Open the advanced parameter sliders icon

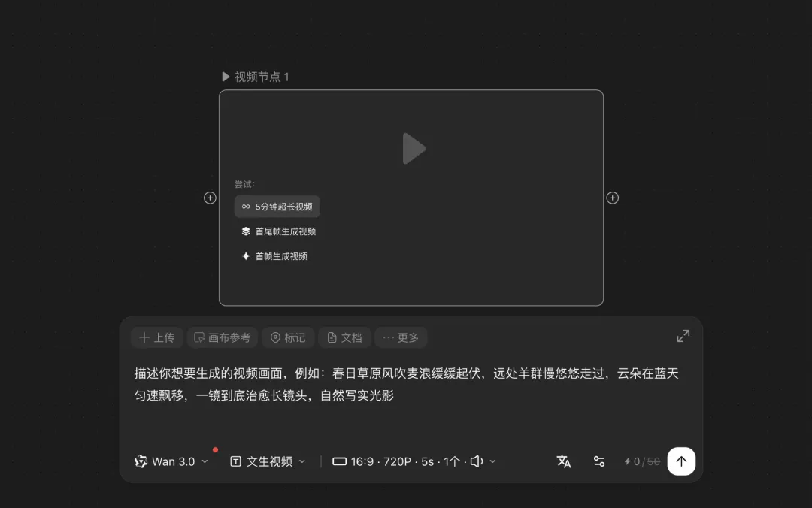599,461
